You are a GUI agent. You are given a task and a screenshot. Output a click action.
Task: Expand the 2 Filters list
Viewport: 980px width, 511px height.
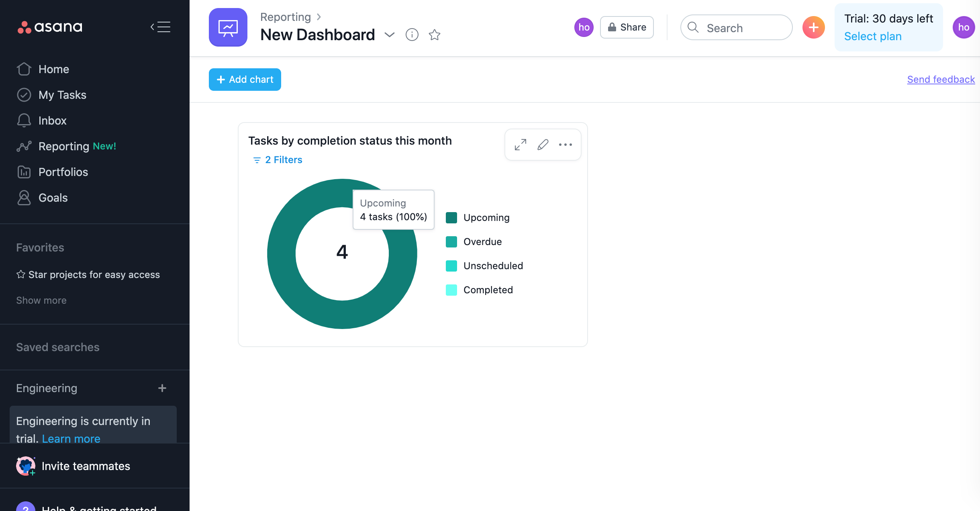click(278, 160)
